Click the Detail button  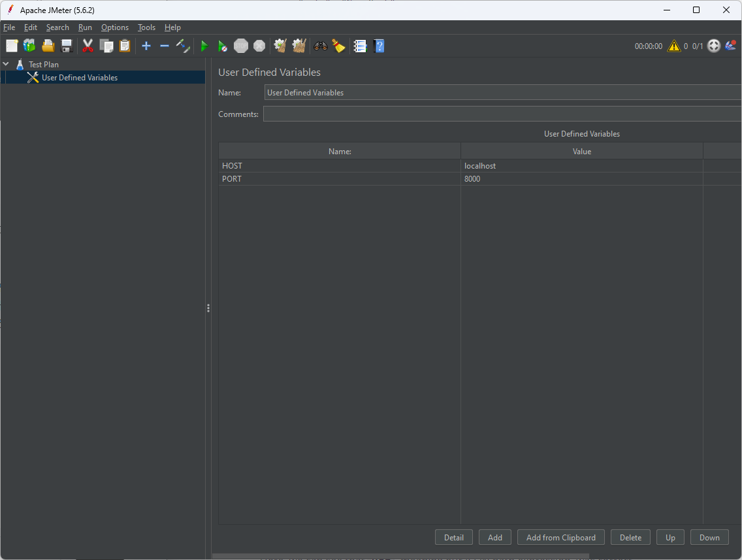click(x=454, y=537)
